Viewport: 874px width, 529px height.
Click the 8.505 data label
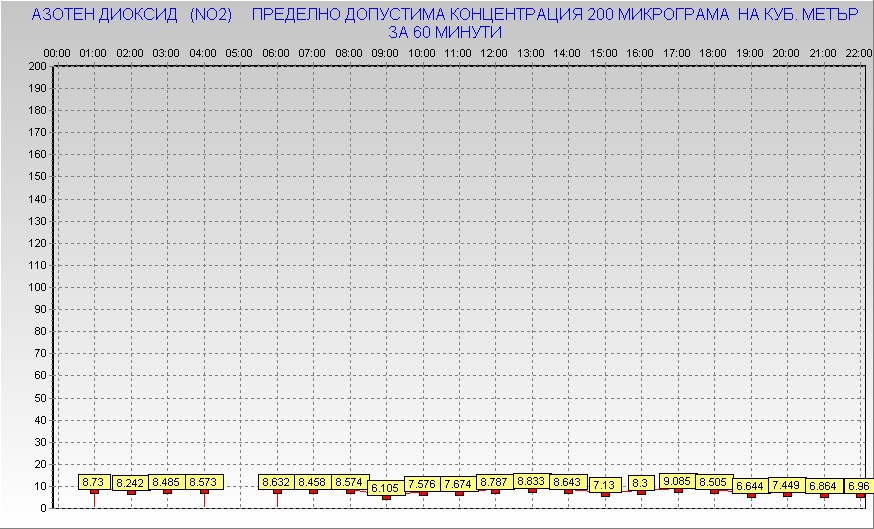point(714,482)
